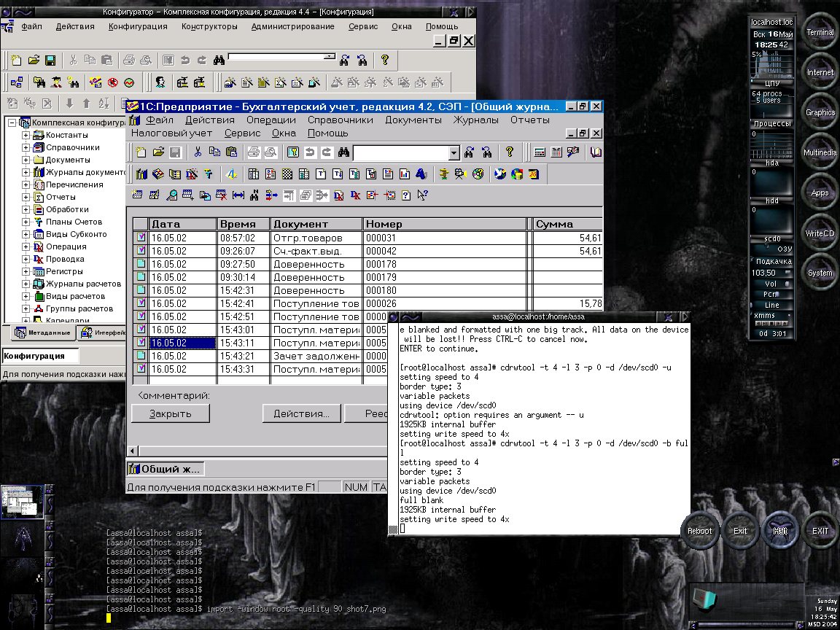The image size is (840, 630).
Task: Open the WriteCD launcher in the dock
Action: coord(820,233)
